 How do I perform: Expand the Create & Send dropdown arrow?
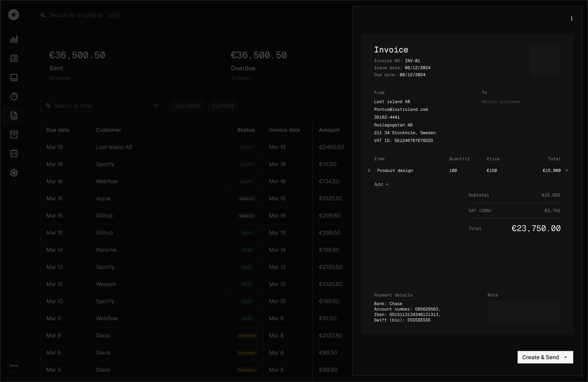[565, 357]
